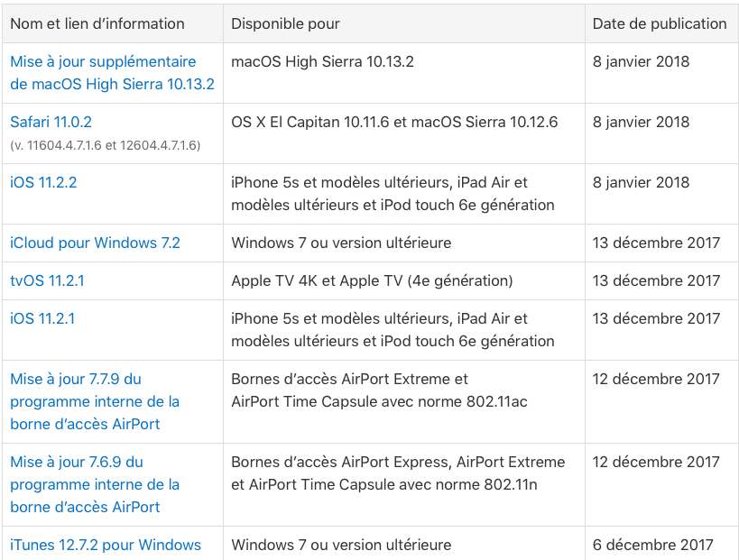Click "macOS High Sierra 10.13.2" availability cell
The image size is (739, 560).
tap(322, 61)
